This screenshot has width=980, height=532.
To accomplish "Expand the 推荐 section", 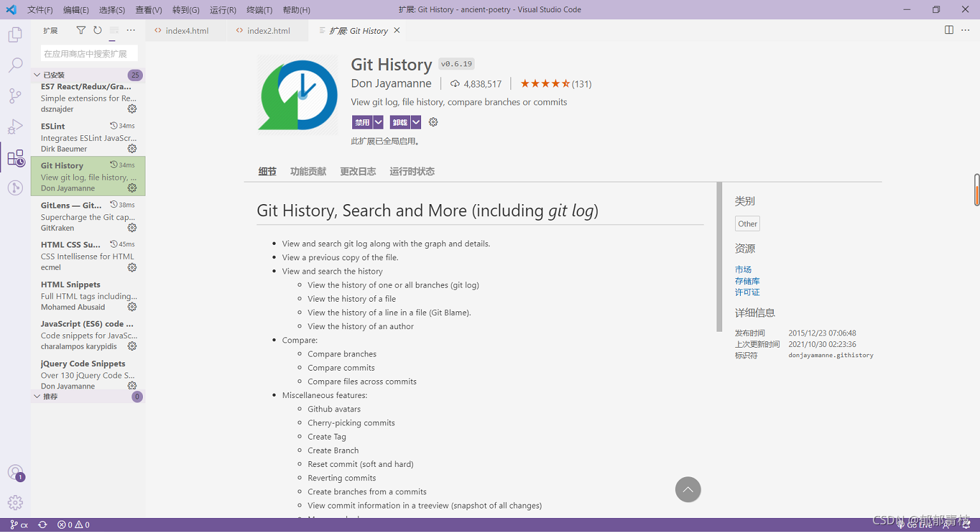I will 88,396.
